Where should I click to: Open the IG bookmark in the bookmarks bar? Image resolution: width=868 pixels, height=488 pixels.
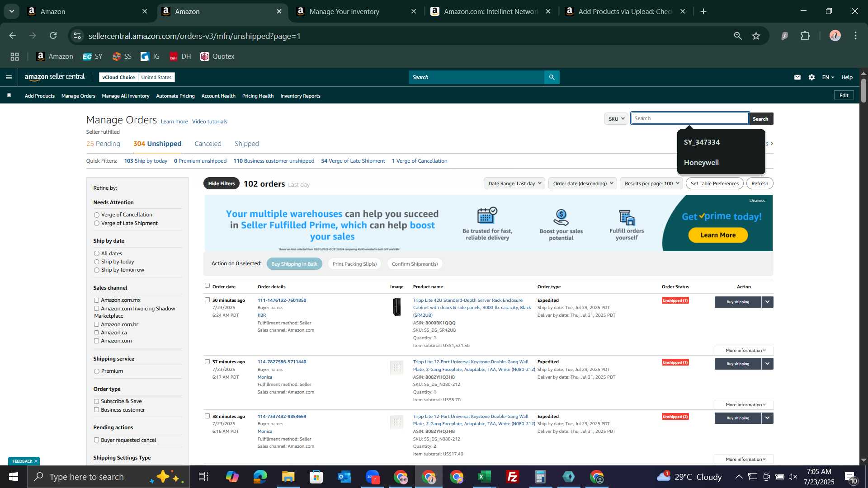click(x=151, y=56)
